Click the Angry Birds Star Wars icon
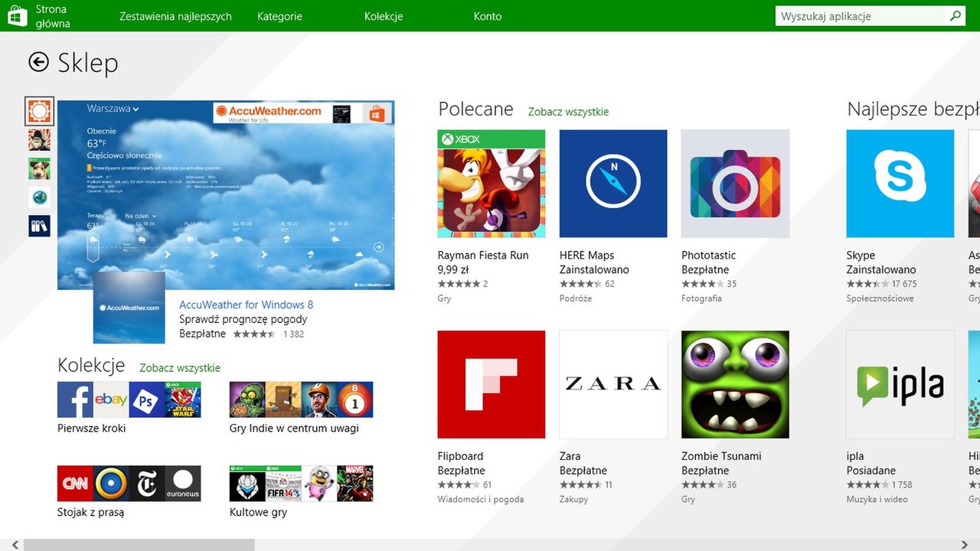The width and height of the screenshot is (980, 551). (183, 399)
